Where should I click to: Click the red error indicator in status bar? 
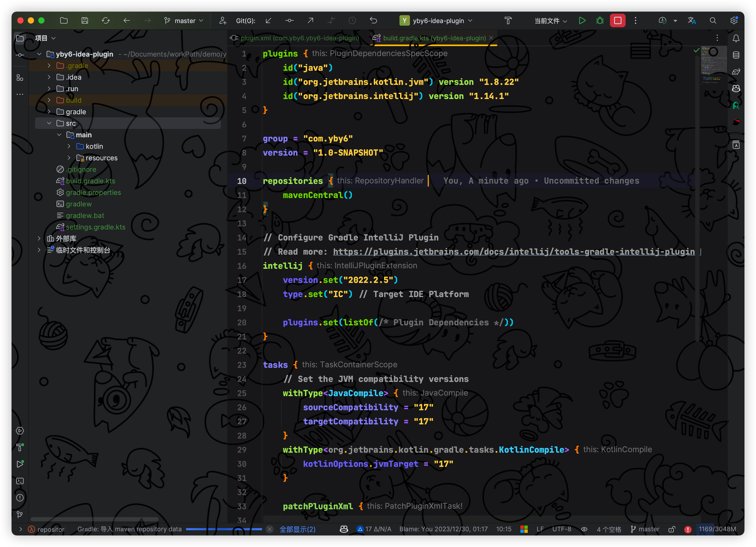[x=688, y=529]
